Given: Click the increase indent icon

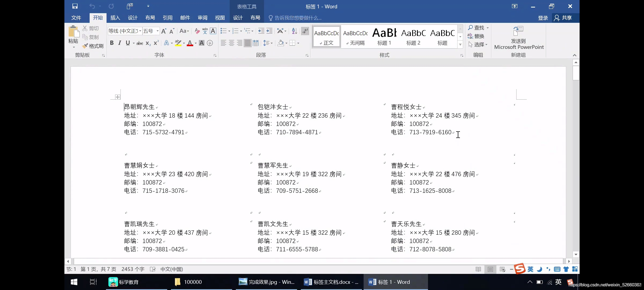Looking at the screenshot, I should pos(269,31).
